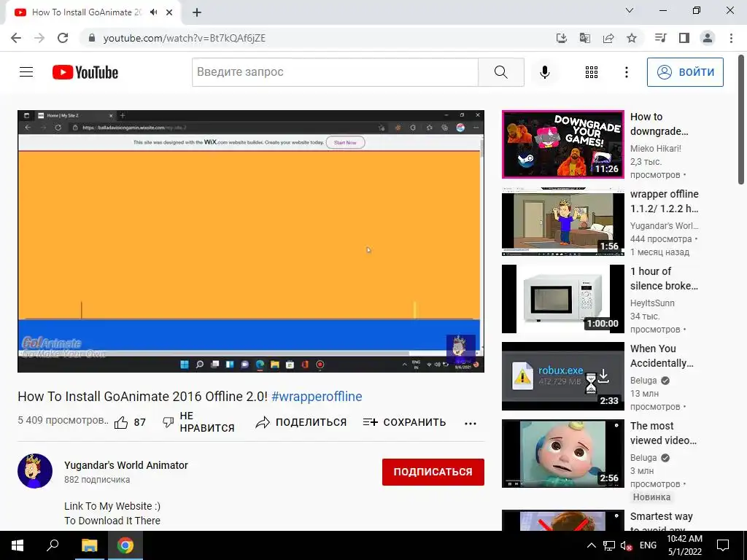View site info lock icon
Viewport: 747px width, 560px height.
pos(92,38)
